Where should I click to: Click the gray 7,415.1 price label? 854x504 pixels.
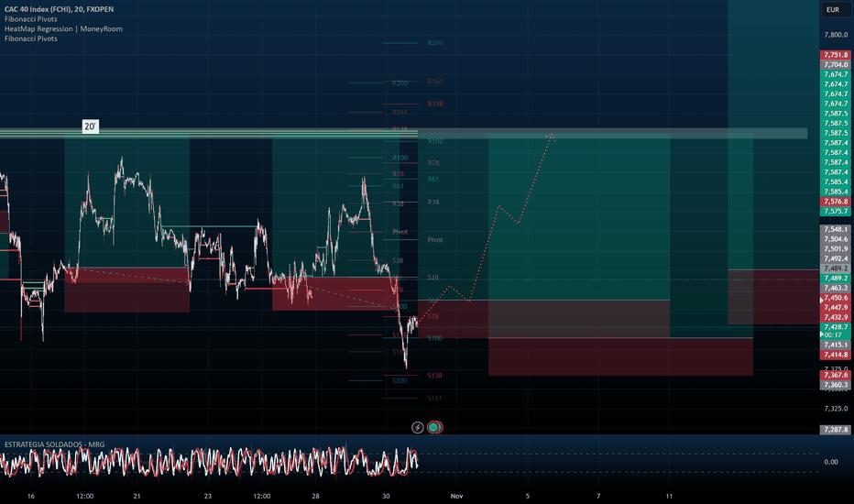click(836, 345)
